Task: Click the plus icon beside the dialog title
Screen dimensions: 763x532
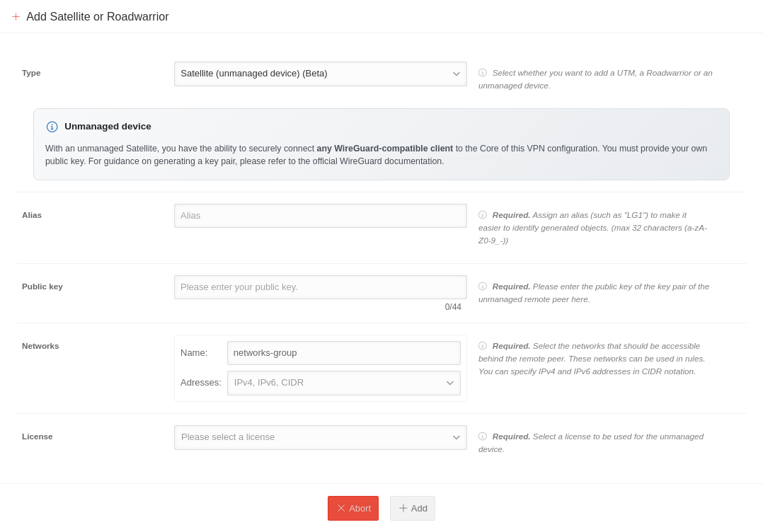Action: point(16,17)
